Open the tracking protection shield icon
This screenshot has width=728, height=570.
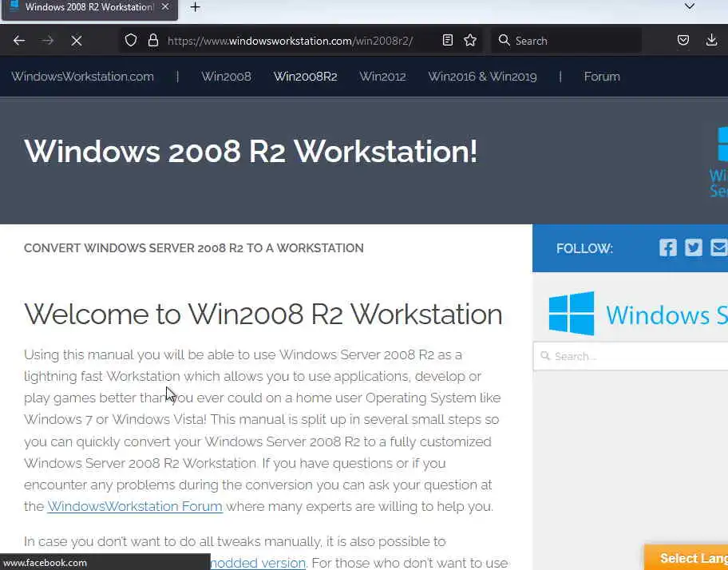(131, 41)
